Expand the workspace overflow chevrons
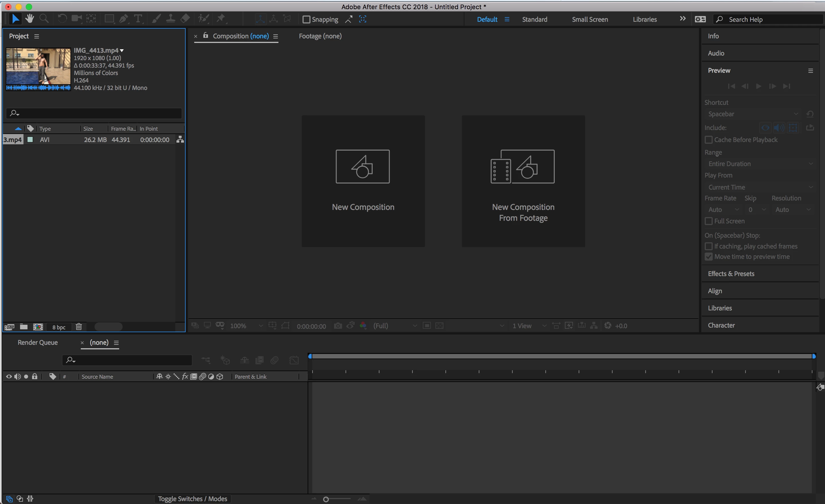 click(x=682, y=19)
